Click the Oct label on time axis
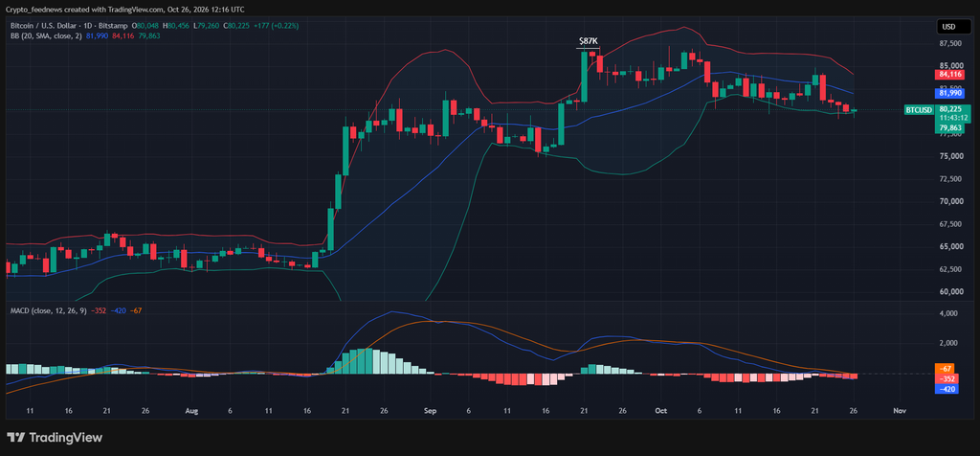The image size is (980, 456). (660, 411)
